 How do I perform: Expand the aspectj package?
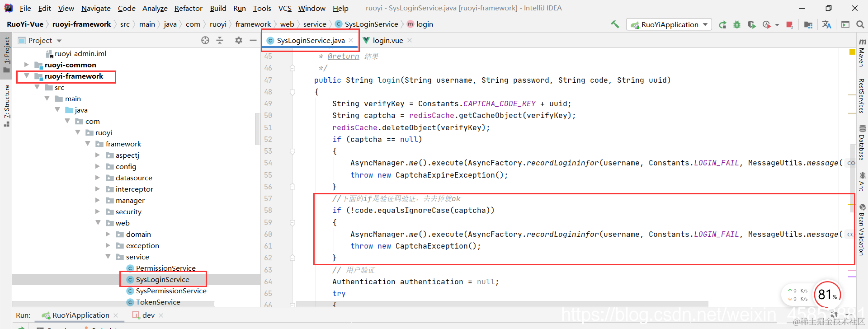[98, 155]
